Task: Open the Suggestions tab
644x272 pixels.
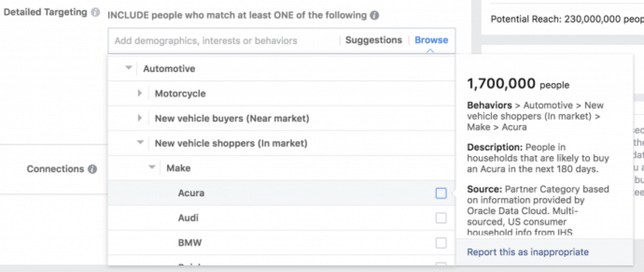Action: coord(373,40)
